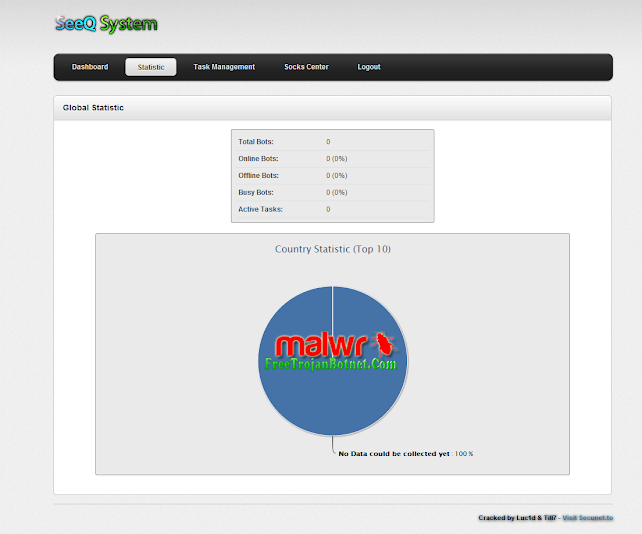
Task: Go to Task Management
Action: point(224,67)
